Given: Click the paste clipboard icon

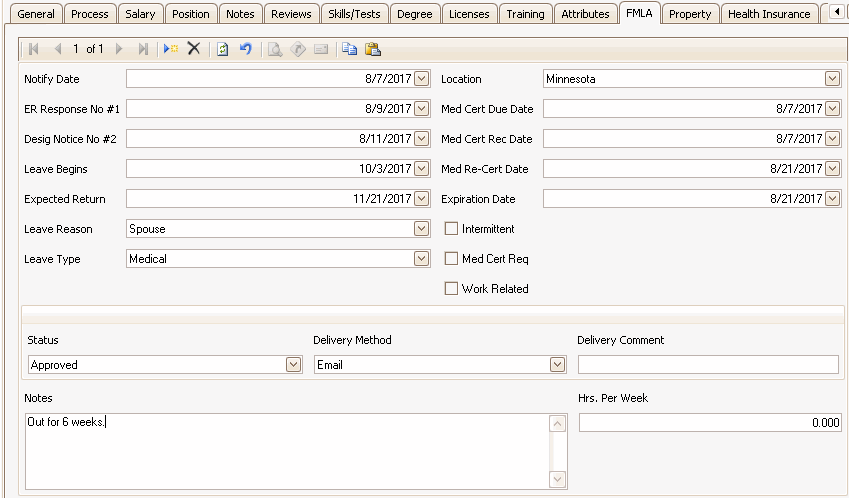Looking at the screenshot, I should click(x=372, y=49).
